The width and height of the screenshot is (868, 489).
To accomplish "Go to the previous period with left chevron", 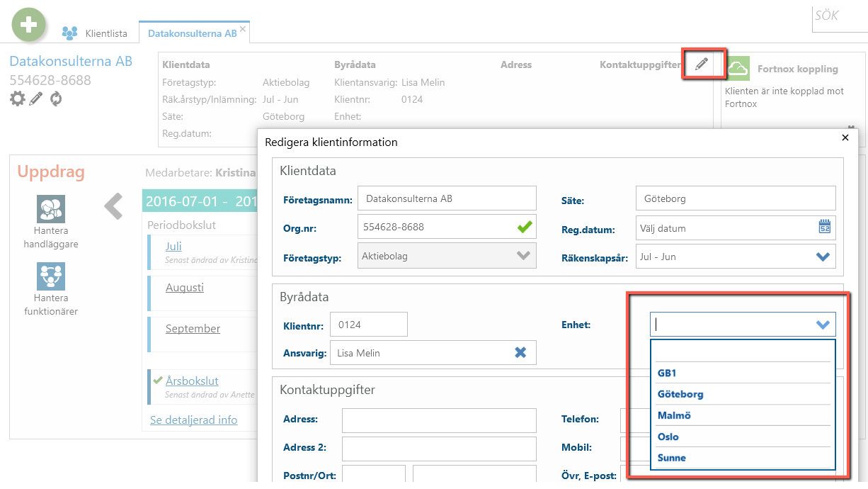I will pos(114,206).
